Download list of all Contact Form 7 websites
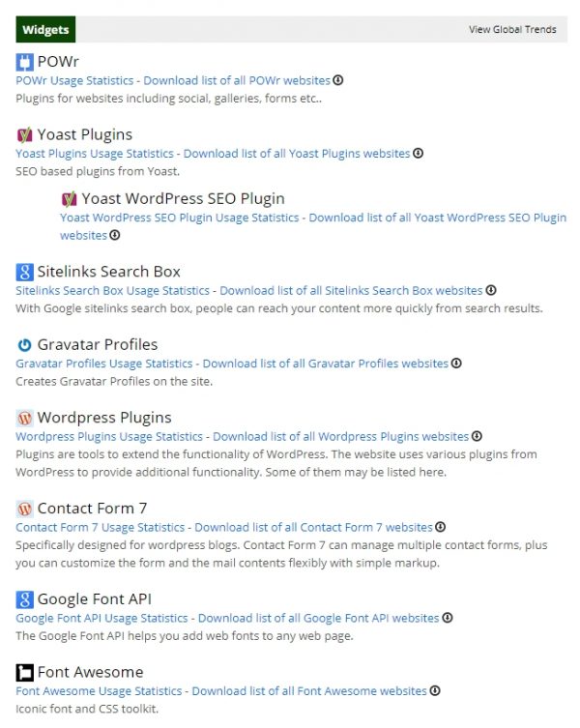The width and height of the screenshot is (580, 728). (313, 527)
